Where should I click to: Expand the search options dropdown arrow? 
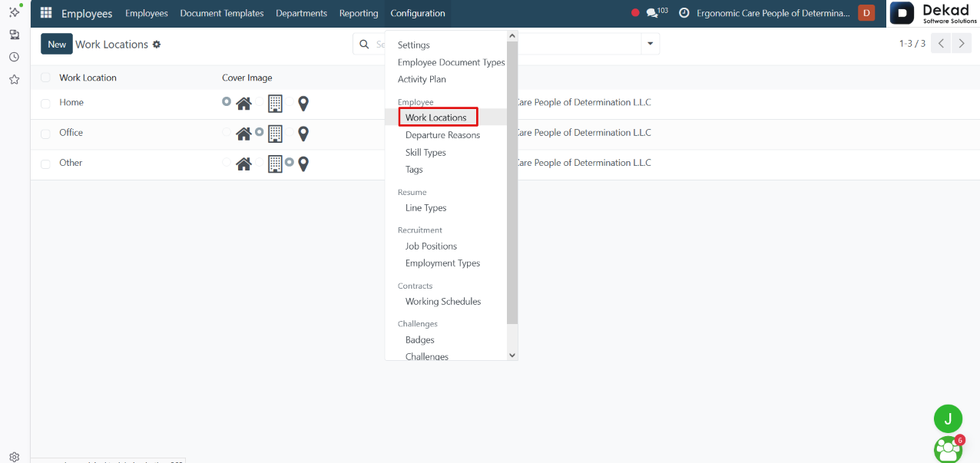click(651, 44)
